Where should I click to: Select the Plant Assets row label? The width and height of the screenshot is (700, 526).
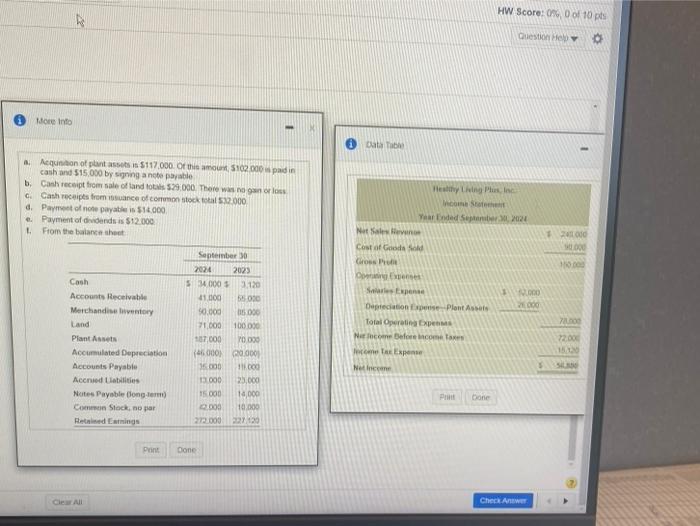pos(94,338)
